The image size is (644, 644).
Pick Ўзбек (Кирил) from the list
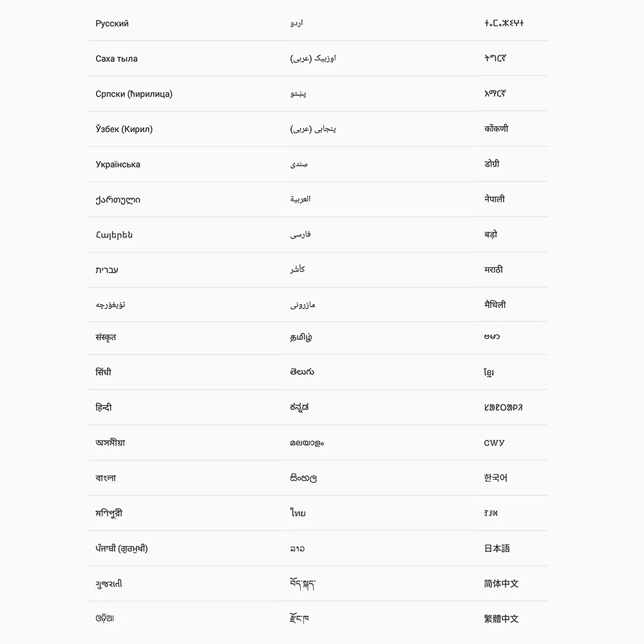pyautogui.click(x=124, y=129)
